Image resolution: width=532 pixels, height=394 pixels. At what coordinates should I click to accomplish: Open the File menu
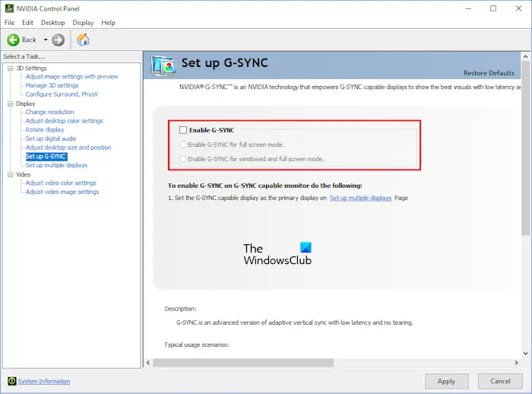click(x=9, y=23)
